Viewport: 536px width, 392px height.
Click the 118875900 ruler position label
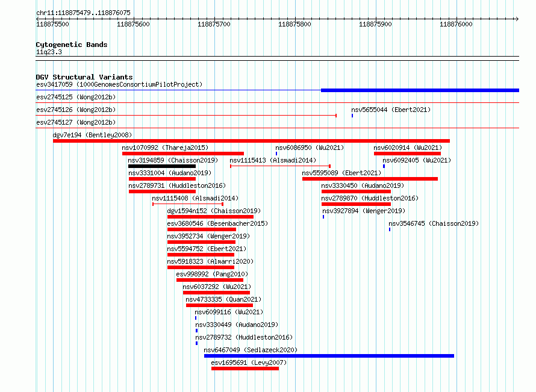click(x=375, y=24)
